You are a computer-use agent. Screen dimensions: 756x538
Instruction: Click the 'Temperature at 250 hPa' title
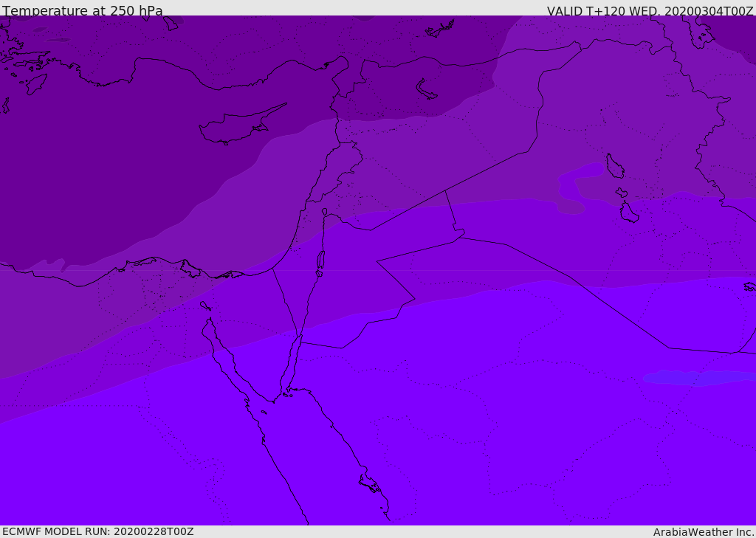83,10
